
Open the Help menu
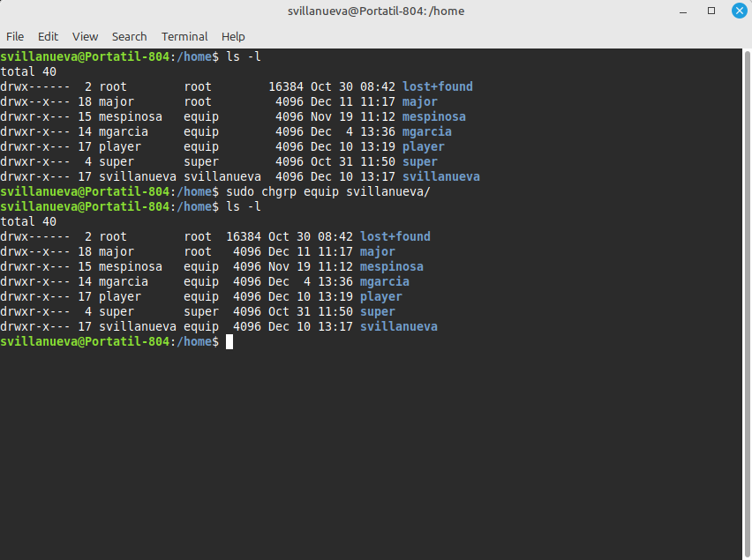pos(233,36)
